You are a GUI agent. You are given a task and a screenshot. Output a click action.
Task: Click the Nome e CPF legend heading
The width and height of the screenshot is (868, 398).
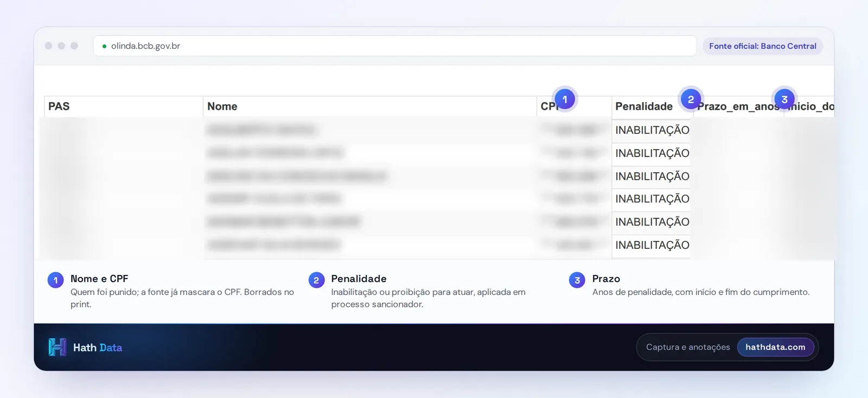coord(99,279)
